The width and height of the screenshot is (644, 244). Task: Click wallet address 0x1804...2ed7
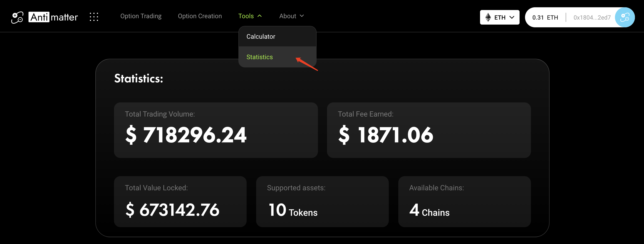click(x=592, y=18)
